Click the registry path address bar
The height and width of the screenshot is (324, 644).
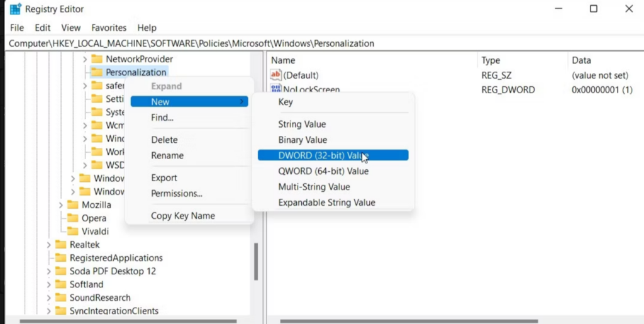[x=314, y=43]
